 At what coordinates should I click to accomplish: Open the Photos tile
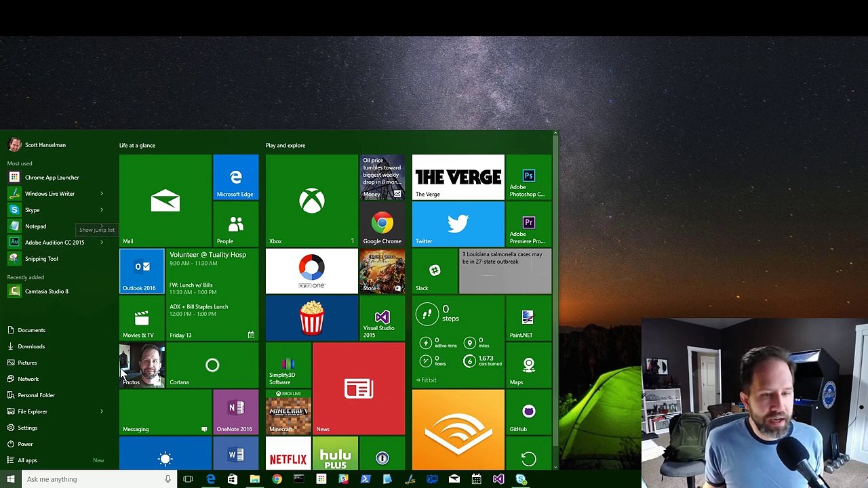click(142, 365)
